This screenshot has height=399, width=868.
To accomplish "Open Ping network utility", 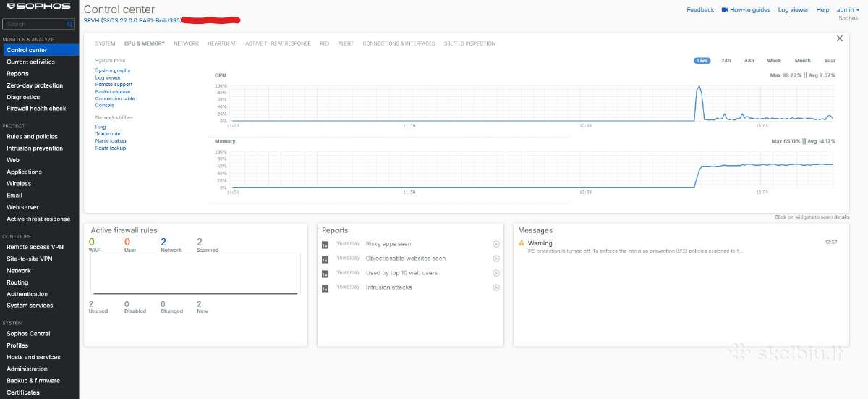I will pyautogui.click(x=101, y=127).
